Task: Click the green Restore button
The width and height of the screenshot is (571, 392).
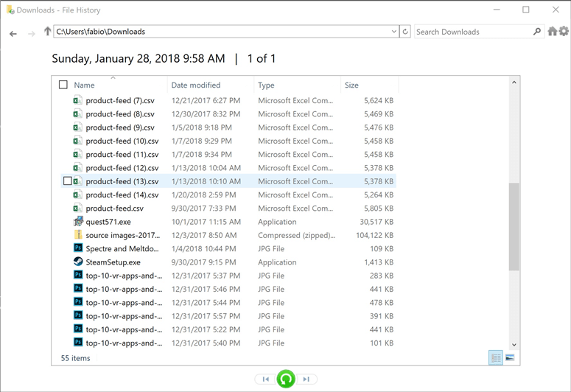Action: click(286, 379)
